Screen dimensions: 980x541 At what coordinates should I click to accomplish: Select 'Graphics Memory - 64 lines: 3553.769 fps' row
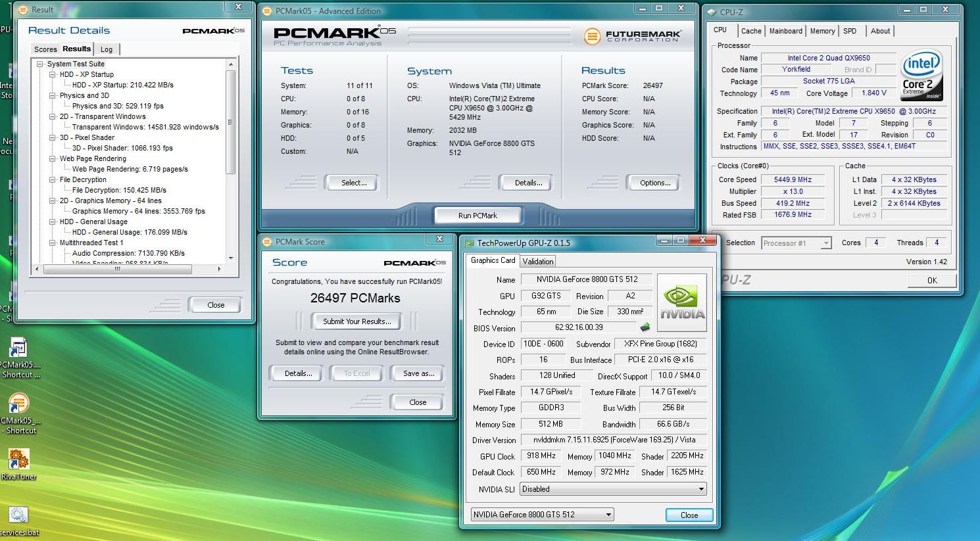point(138,211)
